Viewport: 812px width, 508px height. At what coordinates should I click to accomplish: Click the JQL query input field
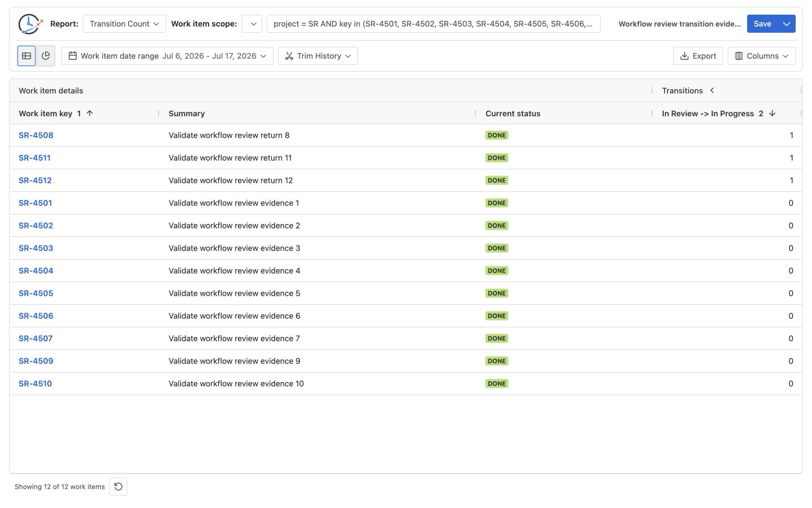tap(433, 24)
